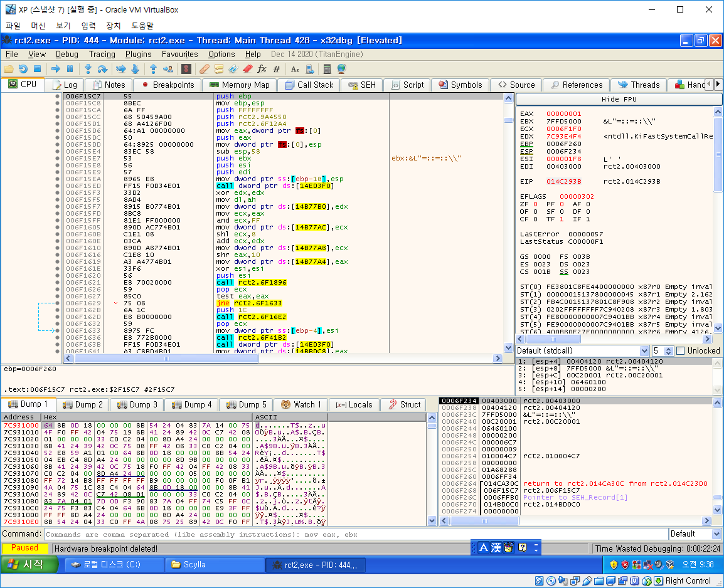
Task: Click the command input field
Action: pos(356,535)
